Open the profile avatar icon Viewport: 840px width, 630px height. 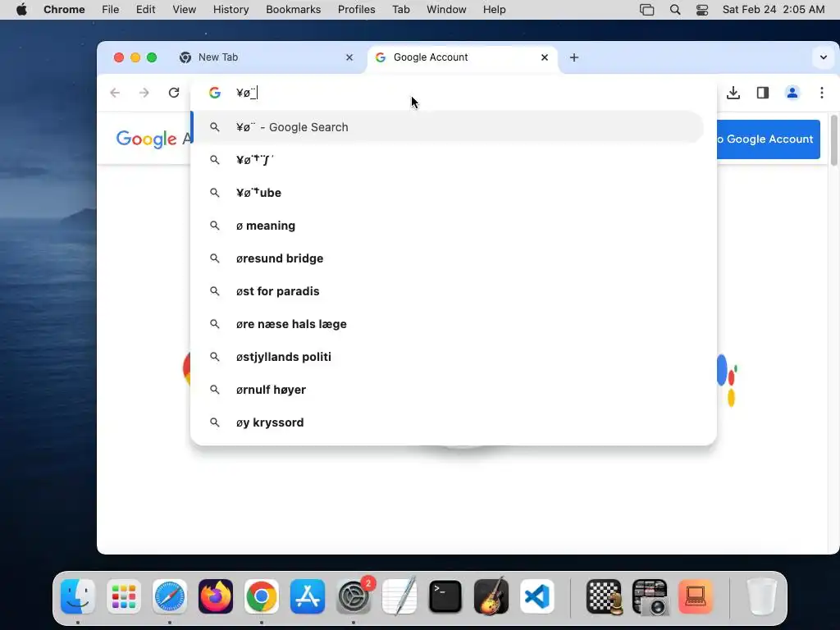792,93
